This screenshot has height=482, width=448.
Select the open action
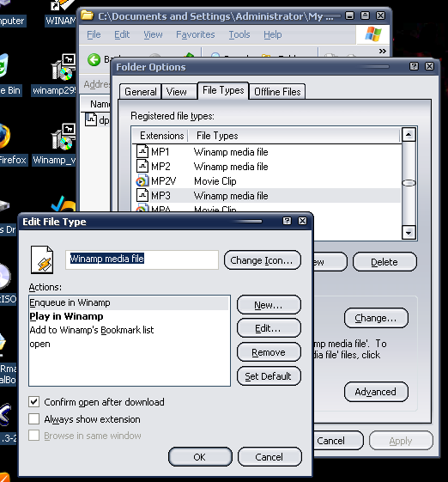130,344
